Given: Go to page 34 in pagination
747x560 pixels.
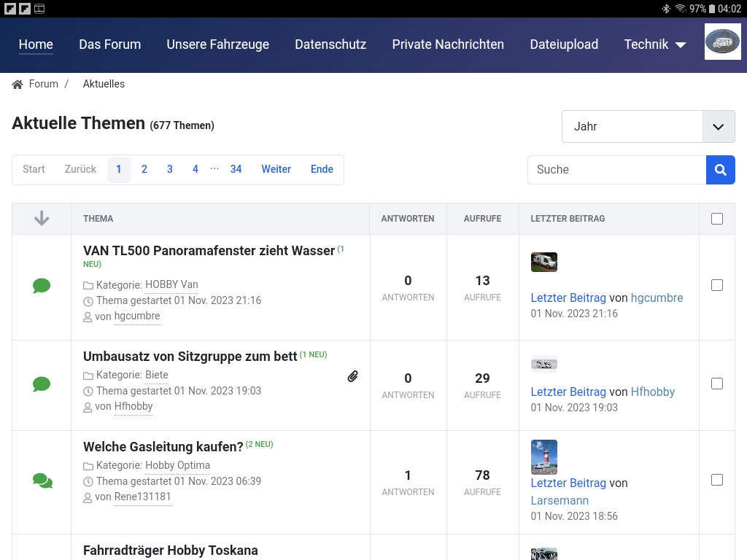Looking at the screenshot, I should pyautogui.click(x=236, y=169).
